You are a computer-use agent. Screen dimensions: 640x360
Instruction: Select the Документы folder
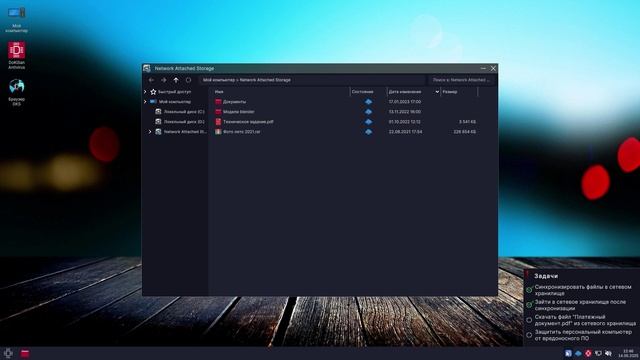pos(234,102)
